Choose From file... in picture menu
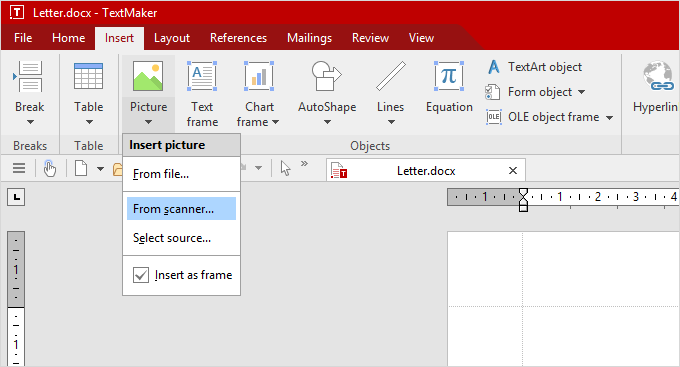 181,174
